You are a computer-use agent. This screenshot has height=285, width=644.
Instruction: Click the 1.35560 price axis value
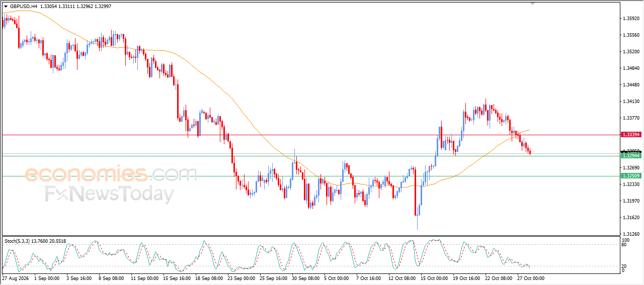tap(631, 35)
